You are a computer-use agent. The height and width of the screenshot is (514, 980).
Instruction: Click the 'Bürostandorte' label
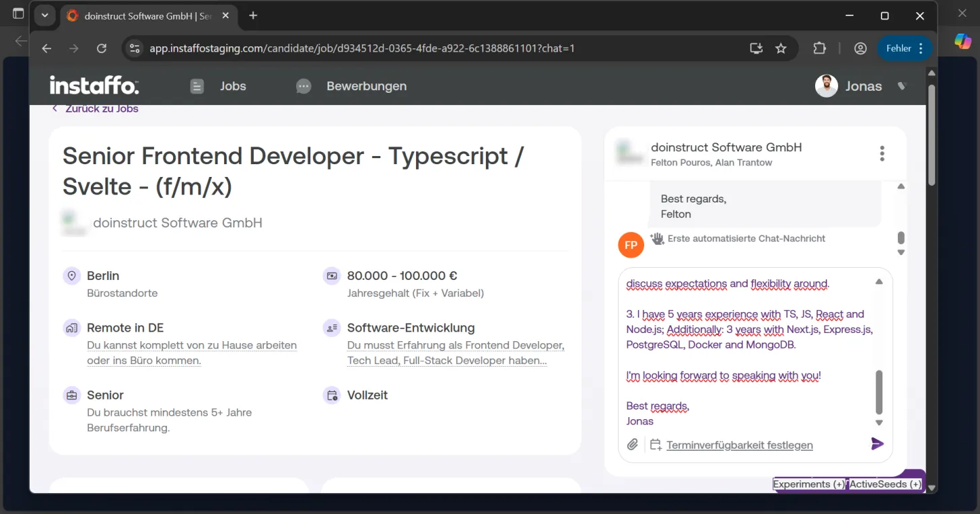pos(123,293)
